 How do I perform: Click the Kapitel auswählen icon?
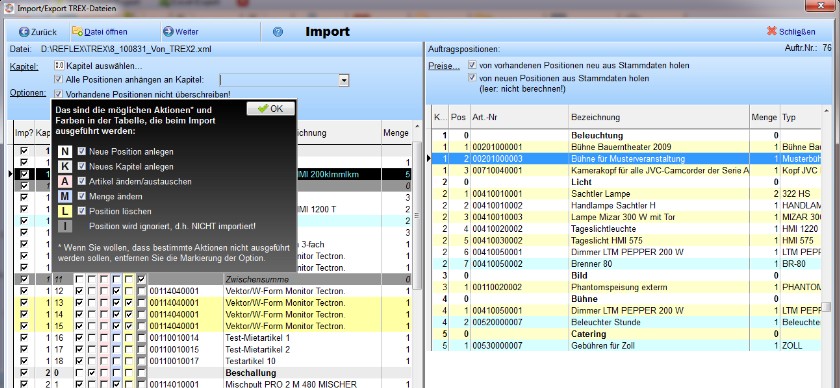(59, 66)
